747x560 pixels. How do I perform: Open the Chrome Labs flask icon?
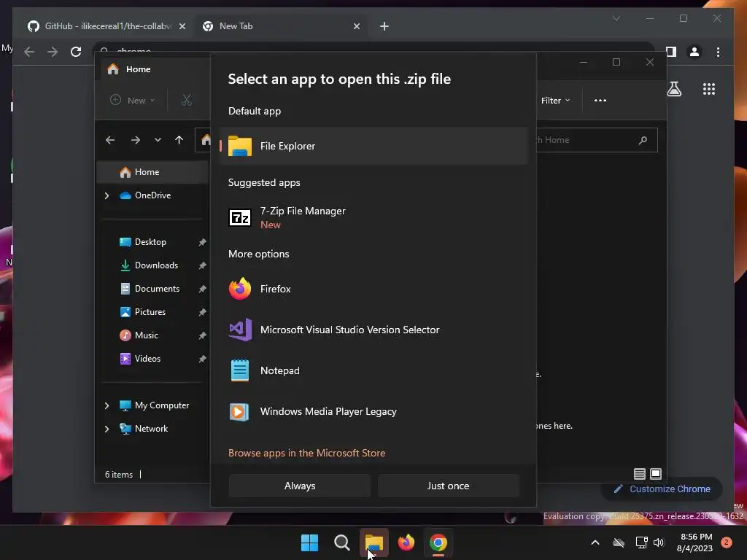click(x=674, y=89)
